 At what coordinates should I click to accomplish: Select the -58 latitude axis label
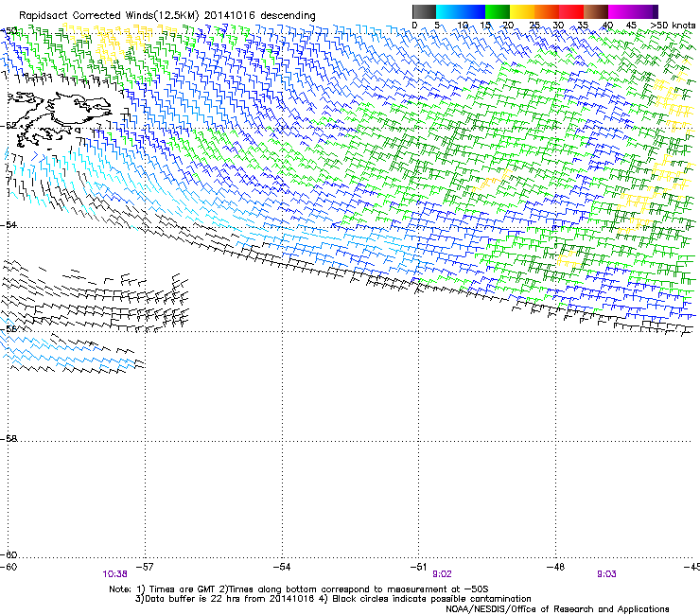pyautogui.click(x=9, y=439)
